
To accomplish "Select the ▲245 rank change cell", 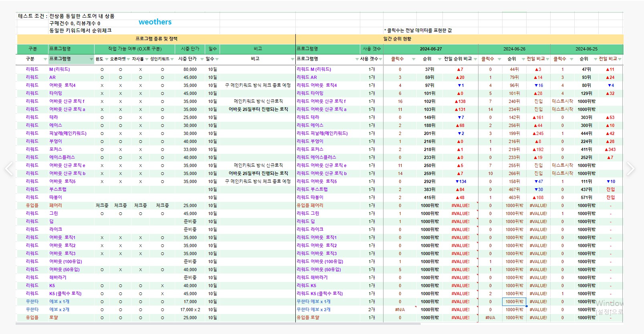I will (538, 133).
